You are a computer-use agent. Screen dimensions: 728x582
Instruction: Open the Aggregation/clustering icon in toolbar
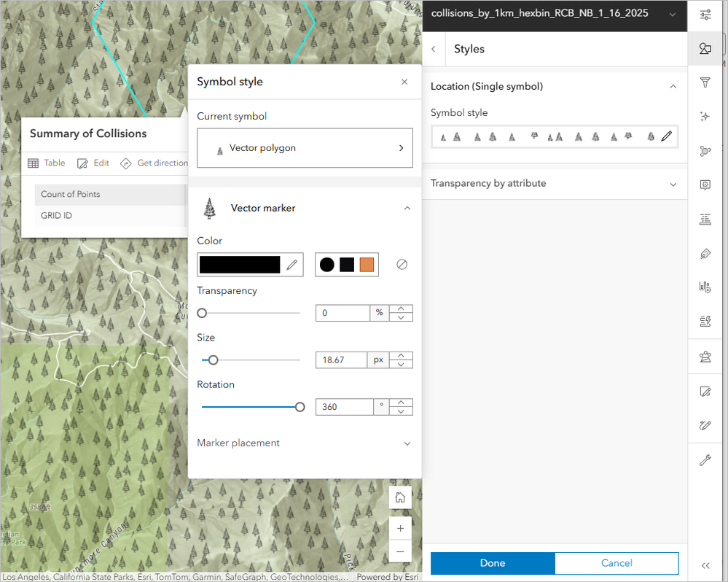[x=705, y=151]
